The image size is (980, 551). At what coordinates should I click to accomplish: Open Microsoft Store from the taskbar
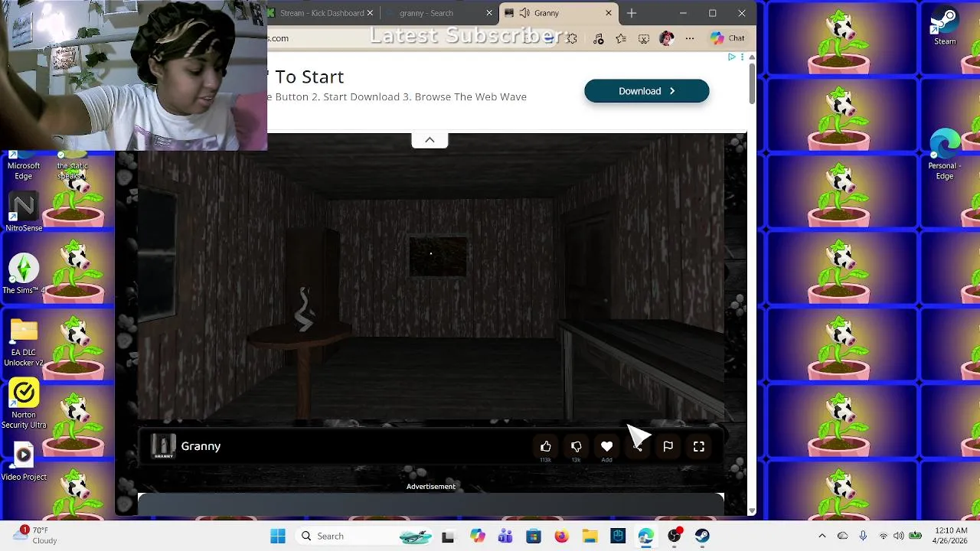(x=534, y=536)
